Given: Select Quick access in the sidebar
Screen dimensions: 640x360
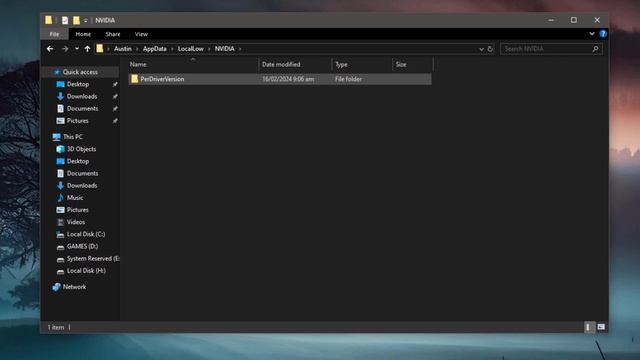Looking at the screenshot, I should click(80, 72).
